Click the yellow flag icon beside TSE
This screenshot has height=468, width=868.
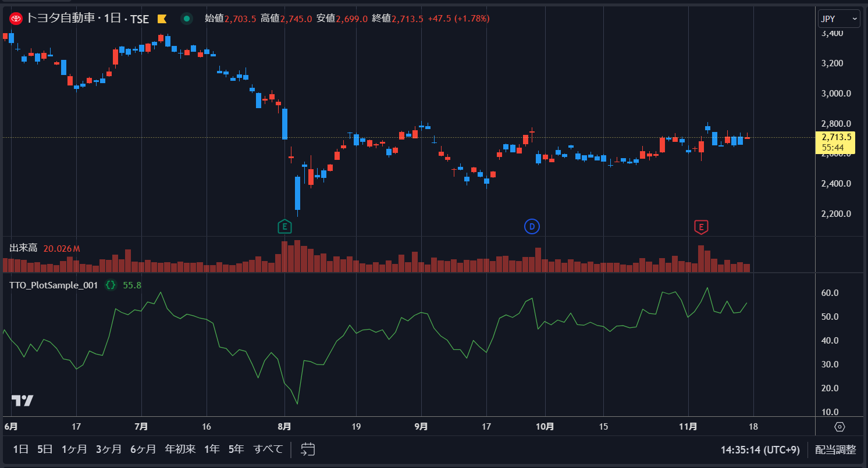tap(162, 19)
